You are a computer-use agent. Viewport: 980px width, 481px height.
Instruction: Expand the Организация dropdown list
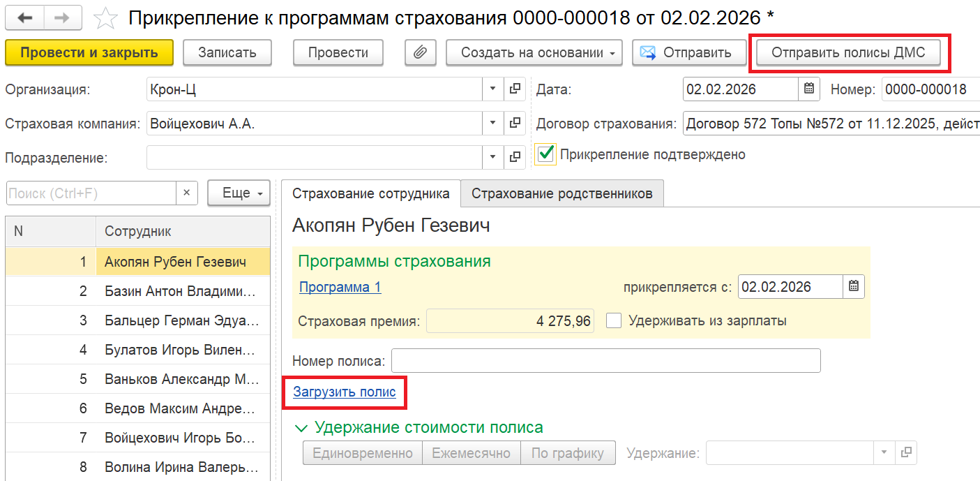pyautogui.click(x=492, y=89)
